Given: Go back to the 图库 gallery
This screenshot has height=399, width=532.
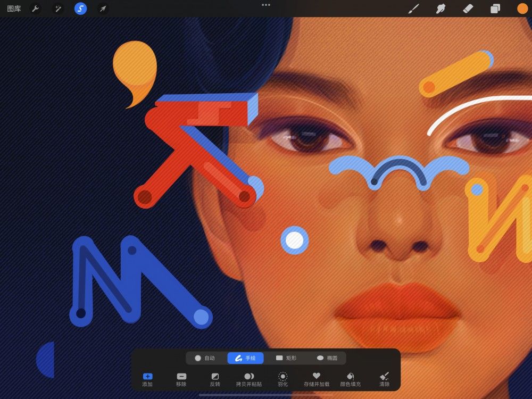Looking at the screenshot, I should pyautogui.click(x=14, y=8).
